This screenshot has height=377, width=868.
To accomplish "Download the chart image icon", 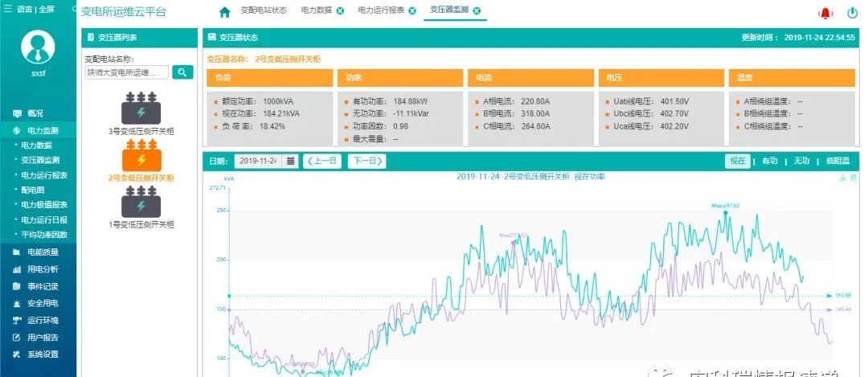I will pyautogui.click(x=843, y=178).
